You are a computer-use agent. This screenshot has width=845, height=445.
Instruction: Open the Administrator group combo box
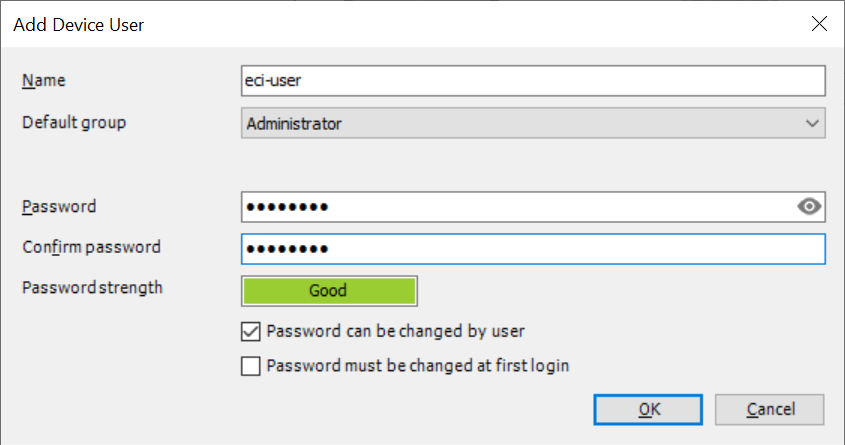pos(533,123)
